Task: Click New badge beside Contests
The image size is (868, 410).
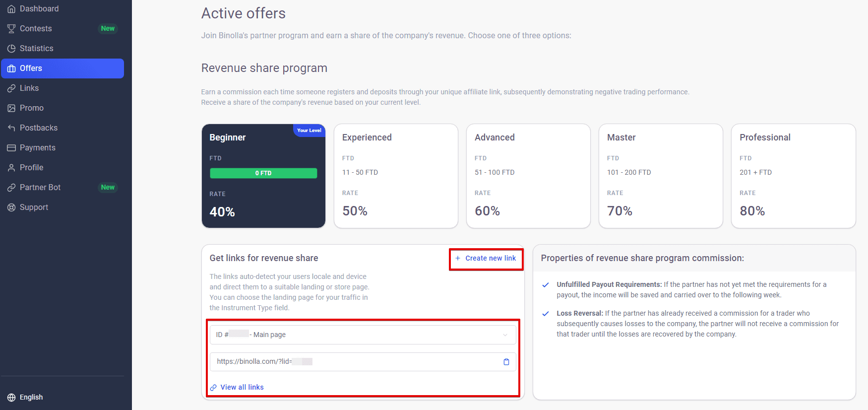Action: (x=108, y=29)
